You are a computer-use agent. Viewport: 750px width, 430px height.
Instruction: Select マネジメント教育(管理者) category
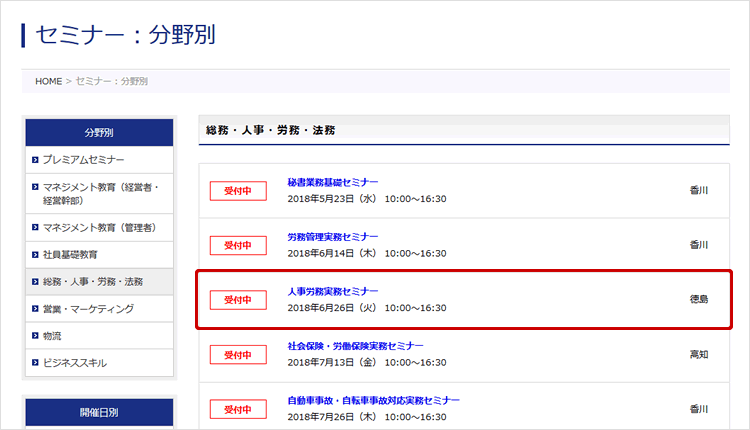99,228
